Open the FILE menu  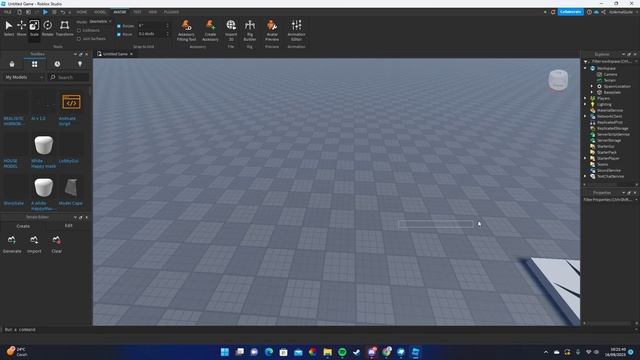(8, 12)
